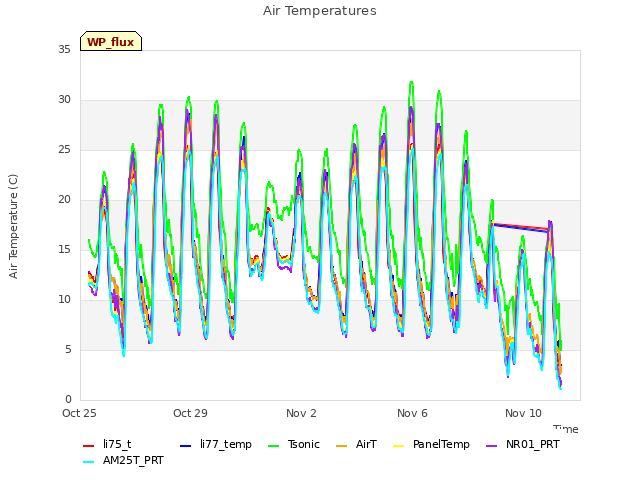
Task: Click the 5 y-axis tick label
Action: (68, 350)
